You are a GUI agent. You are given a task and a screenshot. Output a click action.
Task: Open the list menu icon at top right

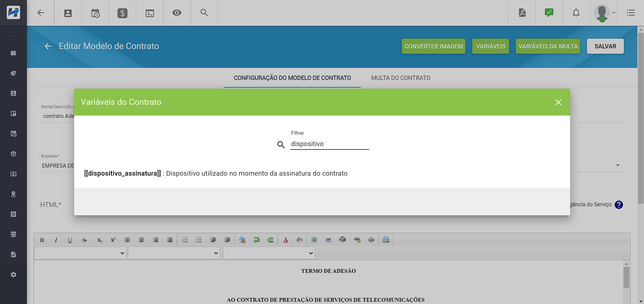631,13
